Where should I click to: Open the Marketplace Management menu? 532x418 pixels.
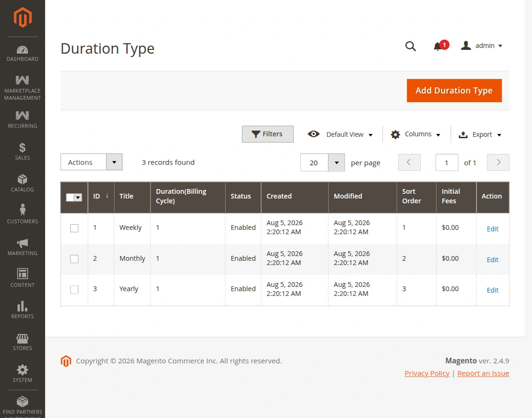tap(22, 88)
